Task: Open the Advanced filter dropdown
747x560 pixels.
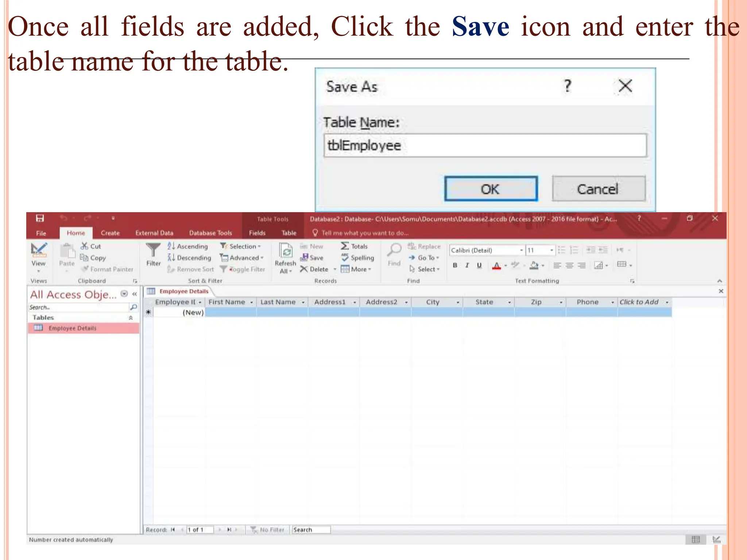Action: 241,257
